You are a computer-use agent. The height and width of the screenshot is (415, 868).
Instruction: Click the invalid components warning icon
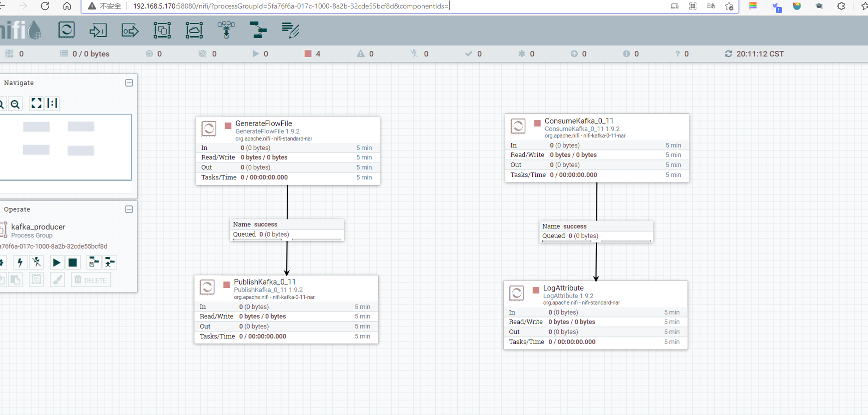coord(361,53)
